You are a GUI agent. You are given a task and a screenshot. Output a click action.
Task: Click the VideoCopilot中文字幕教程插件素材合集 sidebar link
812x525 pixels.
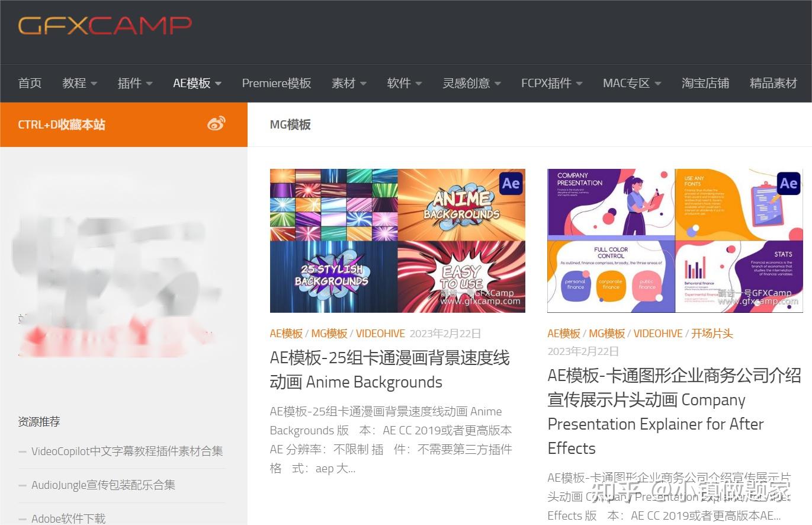(127, 451)
